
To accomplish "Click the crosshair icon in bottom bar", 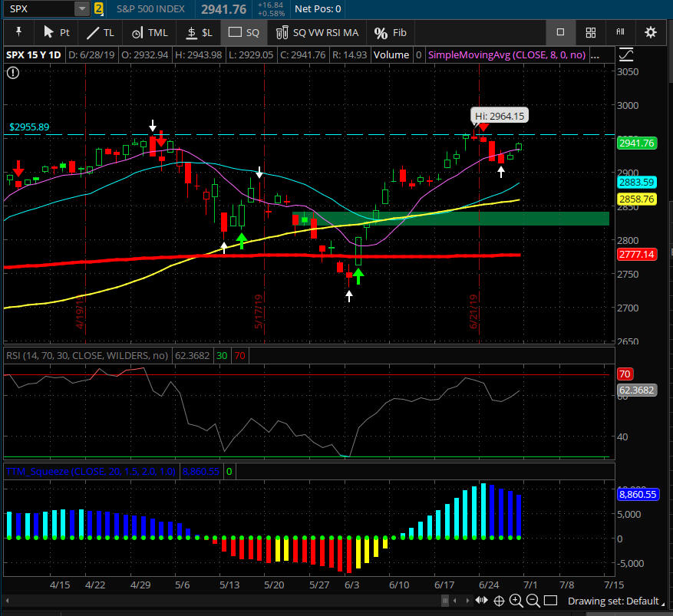I will click(x=499, y=601).
